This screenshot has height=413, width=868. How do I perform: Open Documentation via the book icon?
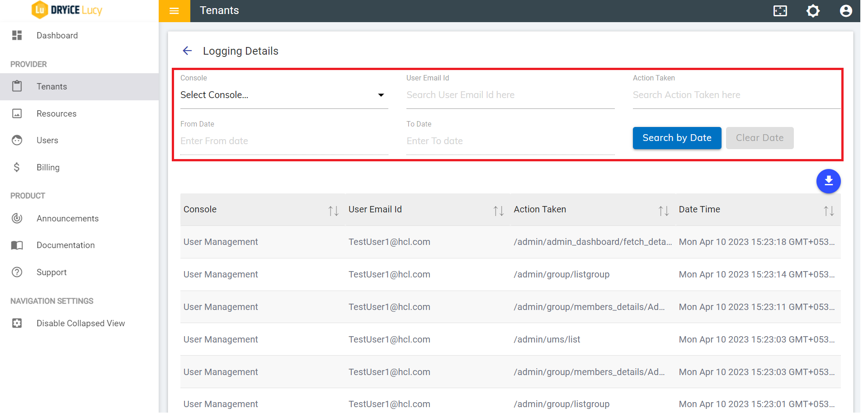pyautogui.click(x=17, y=245)
